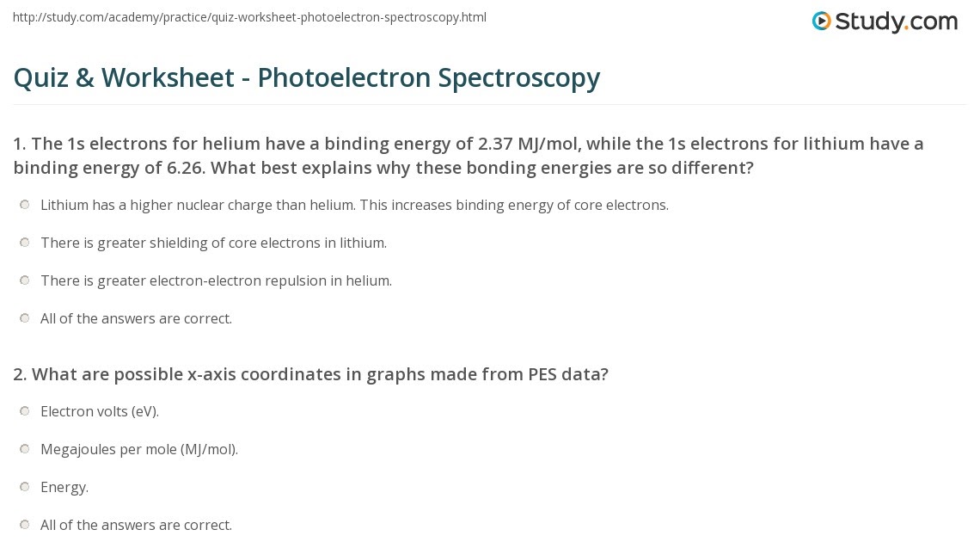
Task: Select 'Lithium has a higher nuclear charge' option
Action: click(24, 205)
